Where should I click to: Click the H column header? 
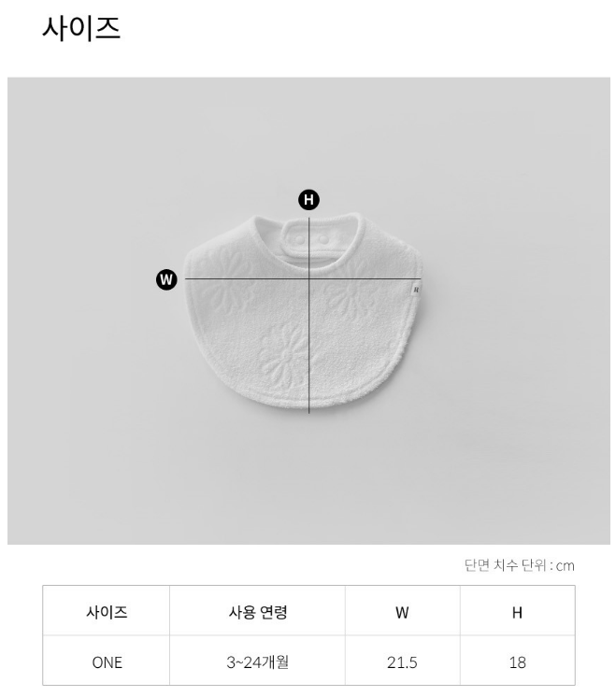tap(517, 613)
